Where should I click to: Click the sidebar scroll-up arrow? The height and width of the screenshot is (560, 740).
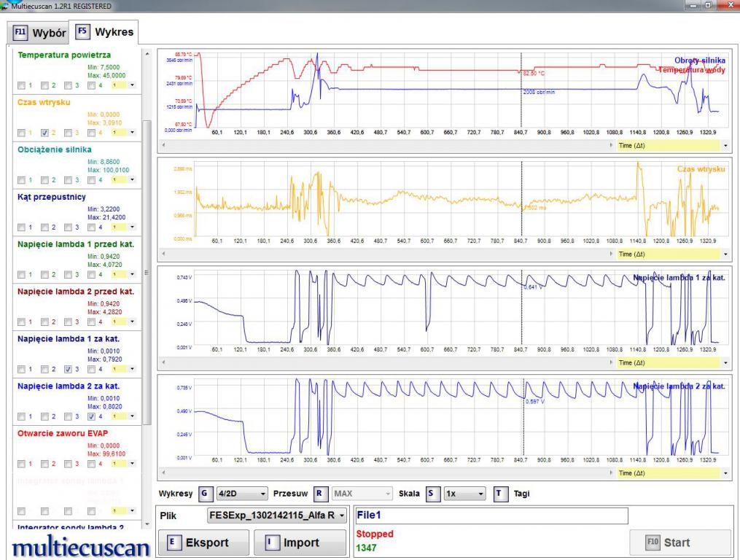(148, 54)
